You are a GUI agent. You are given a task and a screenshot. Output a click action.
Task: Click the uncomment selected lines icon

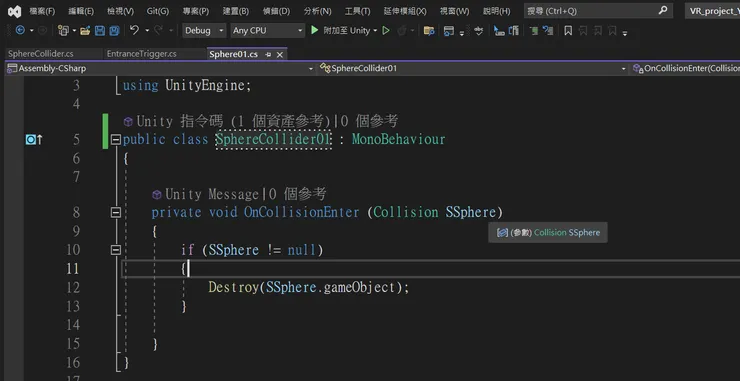click(x=548, y=31)
